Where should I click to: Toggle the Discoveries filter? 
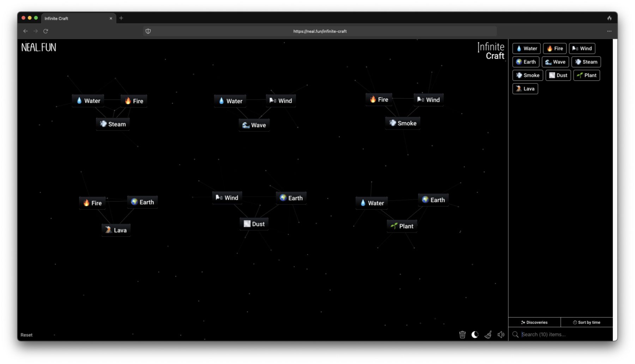(534, 322)
